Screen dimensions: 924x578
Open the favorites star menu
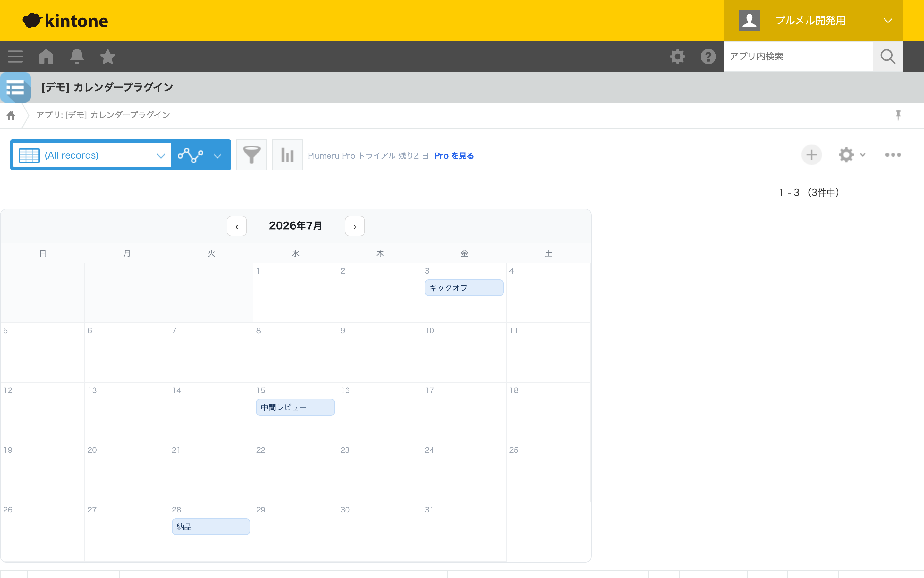(108, 57)
